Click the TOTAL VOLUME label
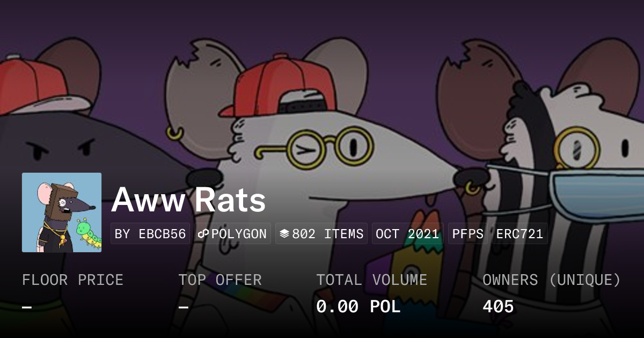The height and width of the screenshot is (338, 644). pyautogui.click(x=371, y=280)
